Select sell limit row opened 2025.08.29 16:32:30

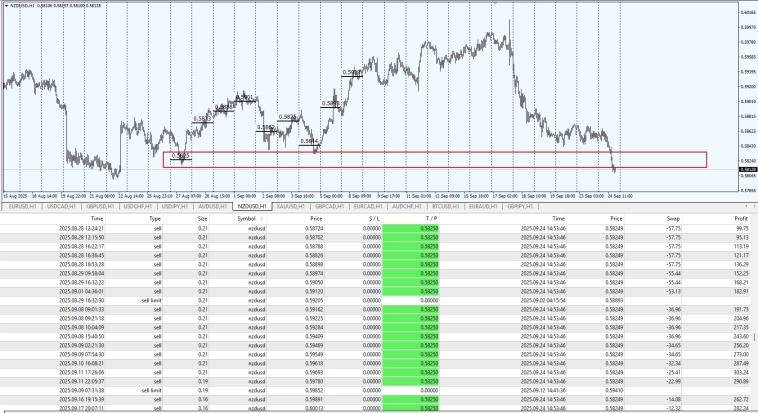pos(375,300)
